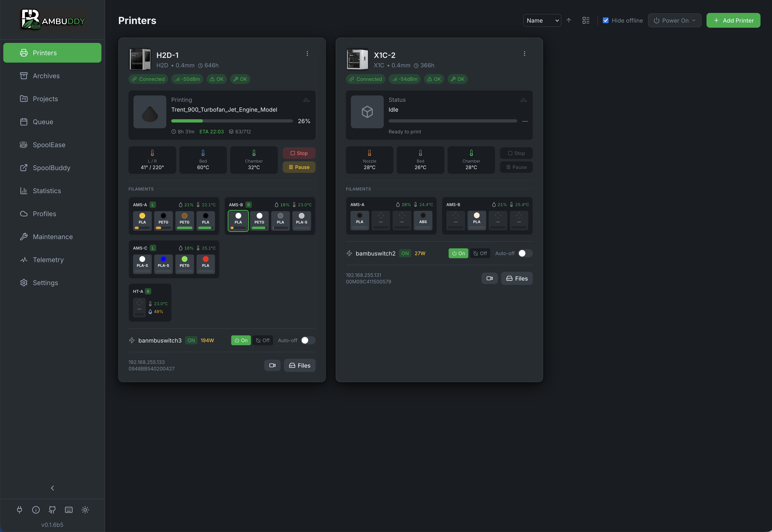Uncheck the Hide offline checkbox

(x=606, y=20)
